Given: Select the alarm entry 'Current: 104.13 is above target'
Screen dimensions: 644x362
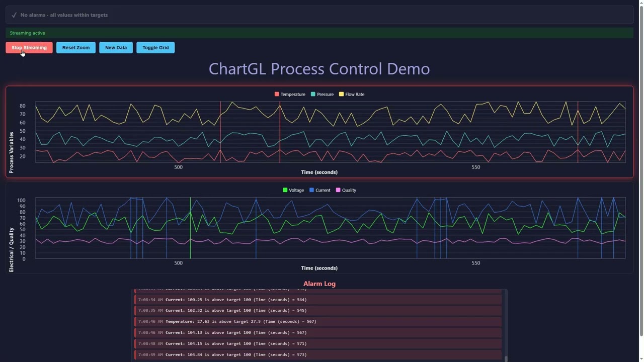Looking at the screenshot, I should tap(318, 332).
